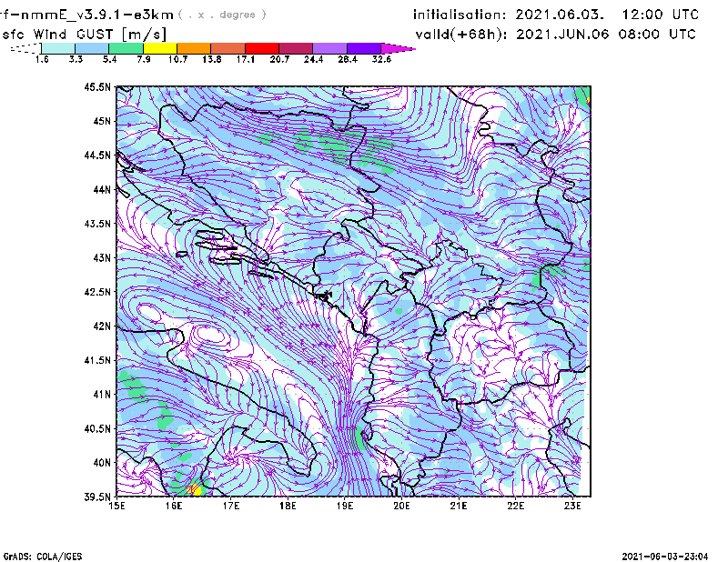The height and width of the screenshot is (562, 728).
Task: Click the '45N' latitude label
Action: pyautogui.click(x=102, y=121)
